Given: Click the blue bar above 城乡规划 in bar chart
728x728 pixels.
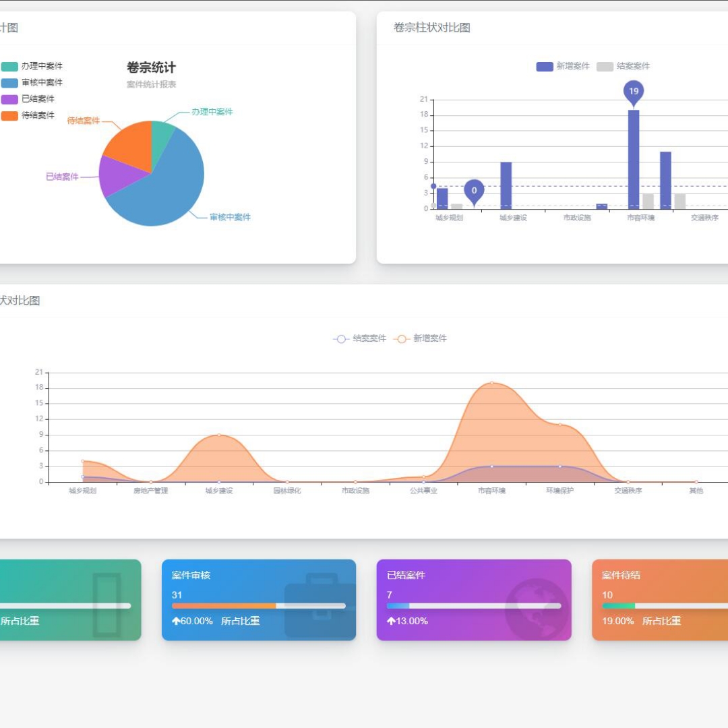Looking at the screenshot, I should tap(442, 198).
